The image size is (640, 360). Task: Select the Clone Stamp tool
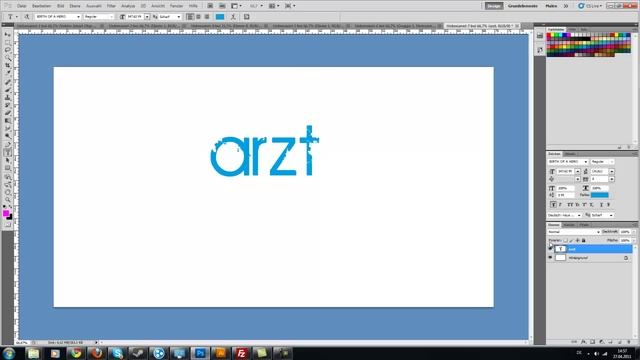pyautogui.click(x=8, y=98)
